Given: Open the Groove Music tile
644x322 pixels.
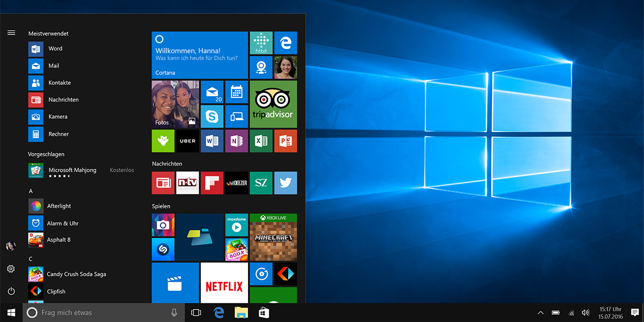Looking at the screenshot, I should (x=261, y=274).
